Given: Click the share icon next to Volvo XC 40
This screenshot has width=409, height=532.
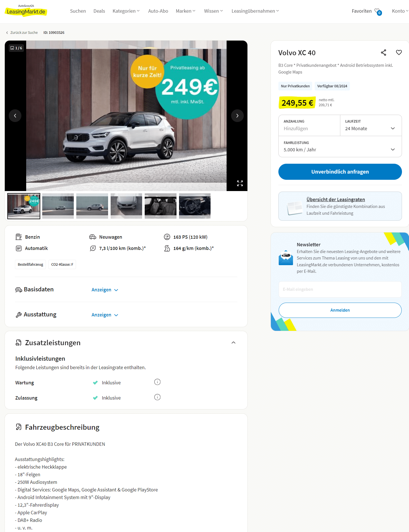Looking at the screenshot, I should (383, 53).
